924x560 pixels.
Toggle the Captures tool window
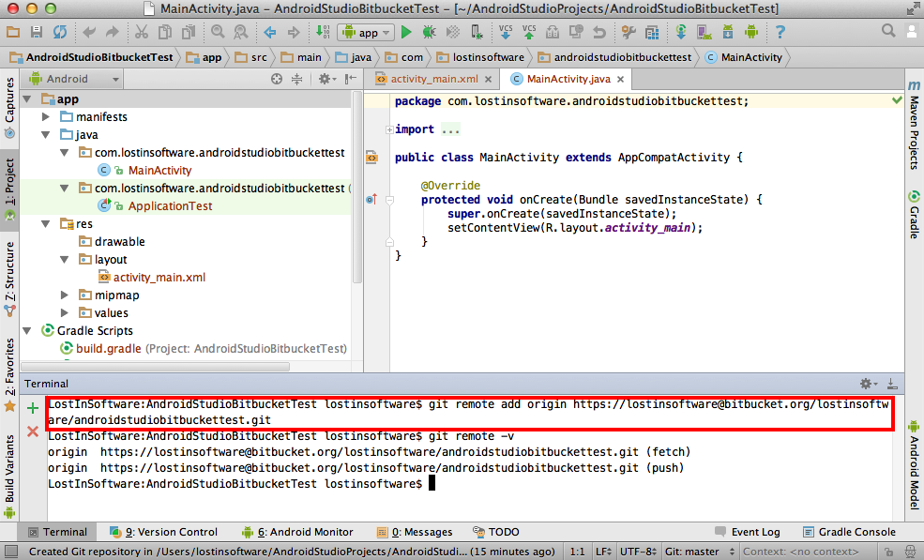pyautogui.click(x=10, y=100)
